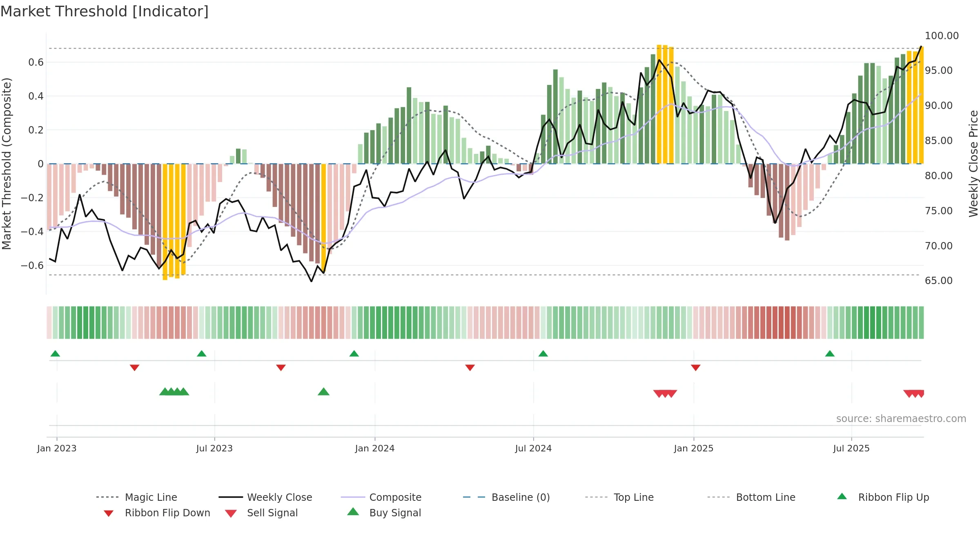This screenshot has width=980, height=551.
Task: Click the 0 left axis tick label
Action: point(40,164)
